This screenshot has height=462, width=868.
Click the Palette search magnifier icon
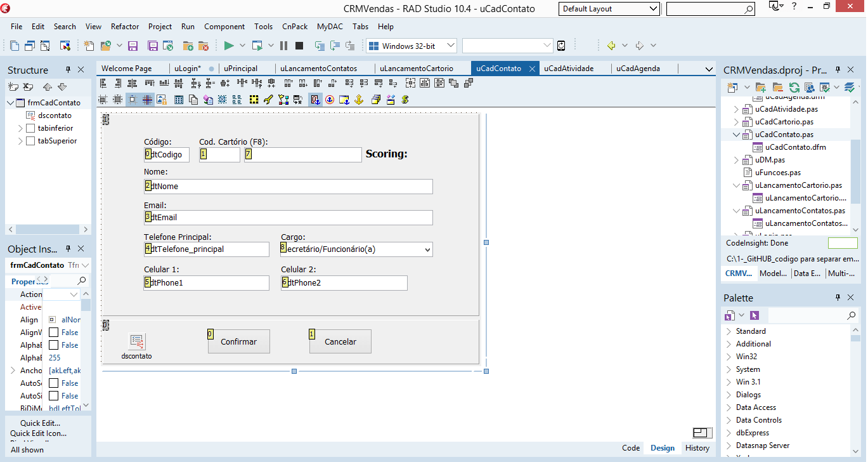(852, 315)
